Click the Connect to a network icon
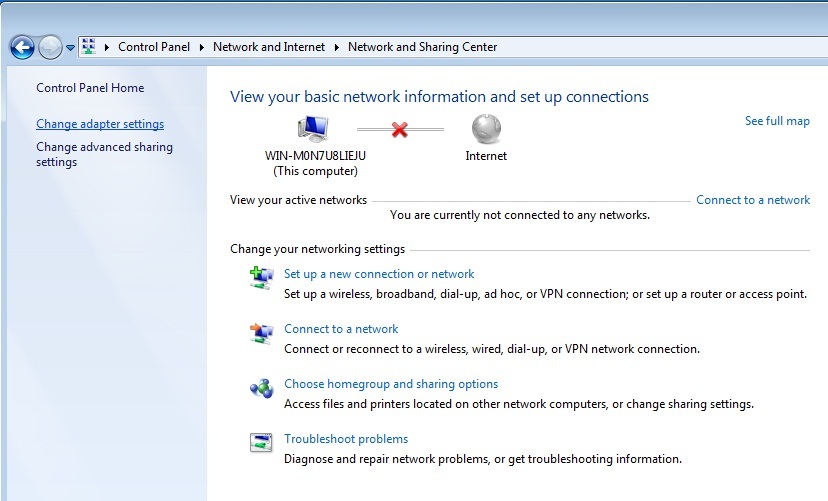The width and height of the screenshot is (828, 501). pos(261,333)
